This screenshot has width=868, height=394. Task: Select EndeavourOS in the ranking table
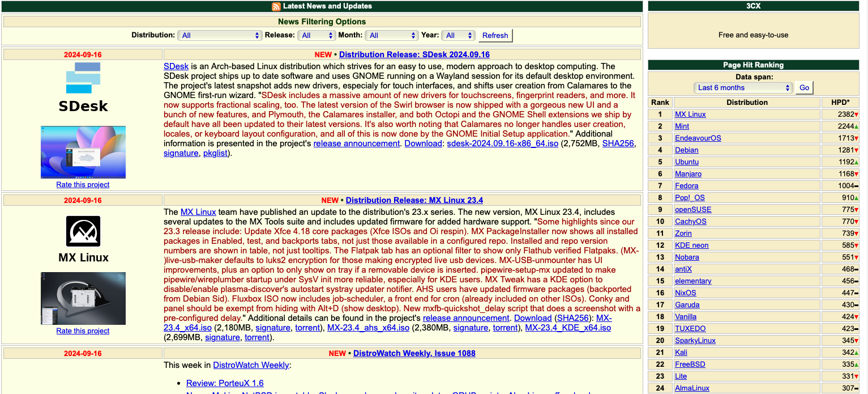coord(698,138)
